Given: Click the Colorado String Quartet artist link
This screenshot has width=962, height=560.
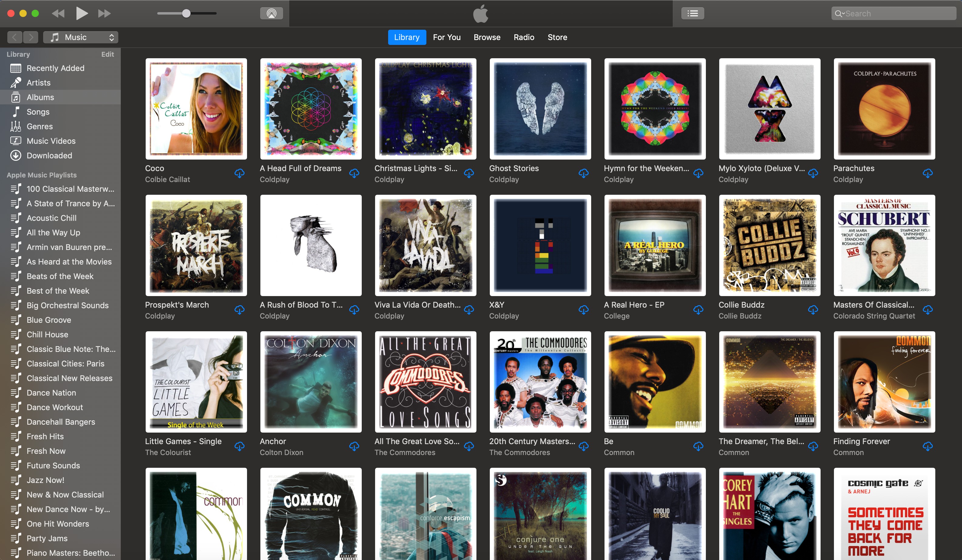Looking at the screenshot, I should (x=874, y=316).
